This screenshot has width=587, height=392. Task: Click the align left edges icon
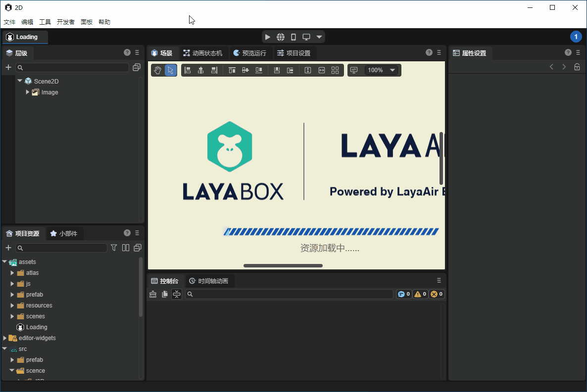pyautogui.click(x=188, y=70)
